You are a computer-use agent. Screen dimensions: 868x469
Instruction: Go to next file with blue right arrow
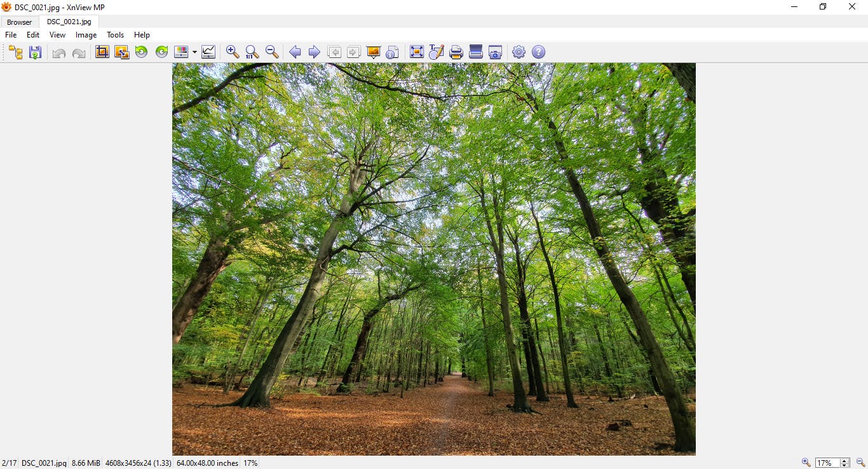click(314, 52)
